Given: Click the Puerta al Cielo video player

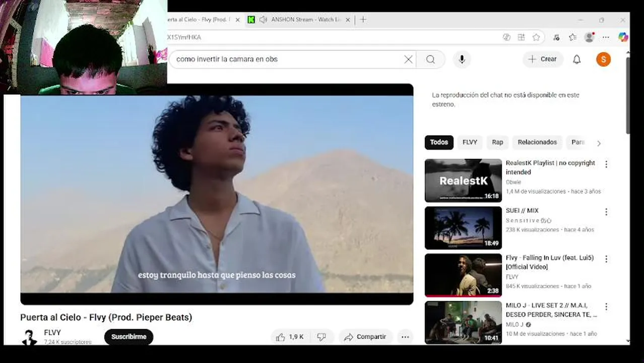Looking at the screenshot, I should point(217,194).
